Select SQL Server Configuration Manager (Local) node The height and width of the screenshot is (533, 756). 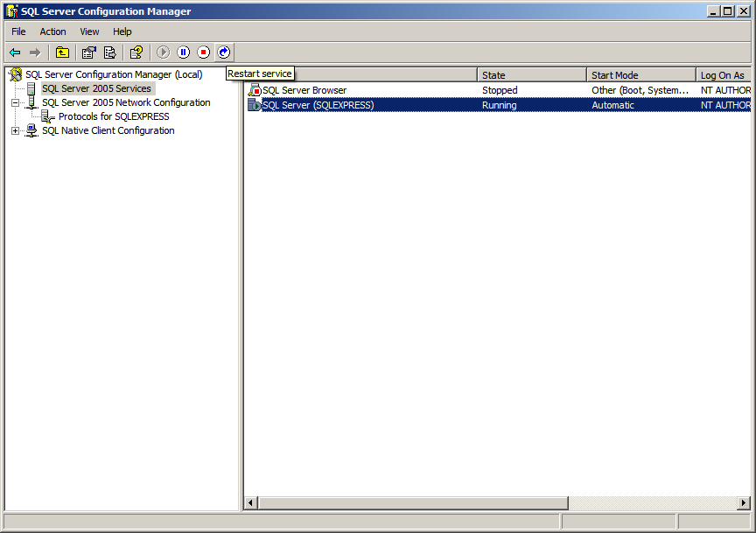point(114,74)
